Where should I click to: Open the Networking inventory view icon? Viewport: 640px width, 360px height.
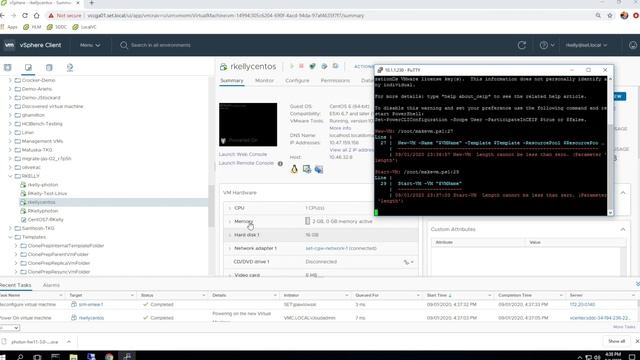pos(70,67)
